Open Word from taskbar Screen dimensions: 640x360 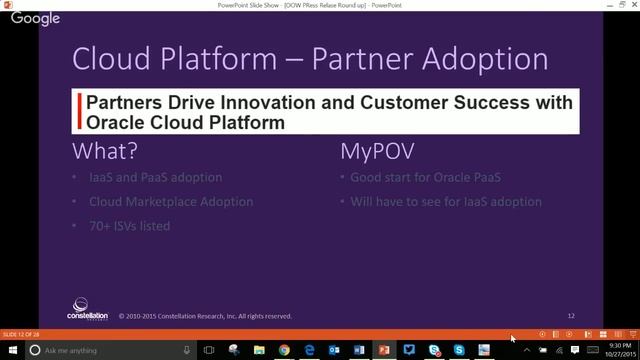pos(359,350)
